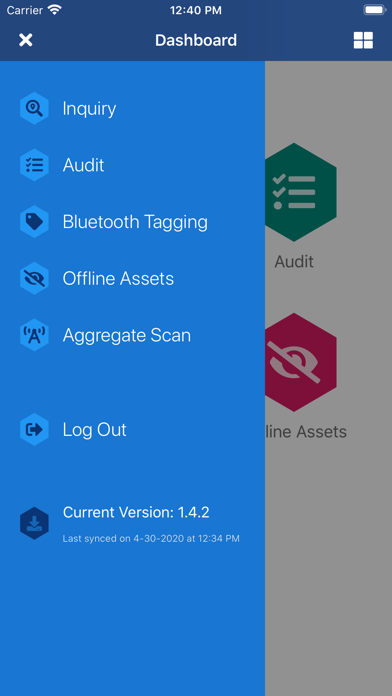The image size is (392, 696).
Task: Open Audit from the side menu
Action: point(83,165)
